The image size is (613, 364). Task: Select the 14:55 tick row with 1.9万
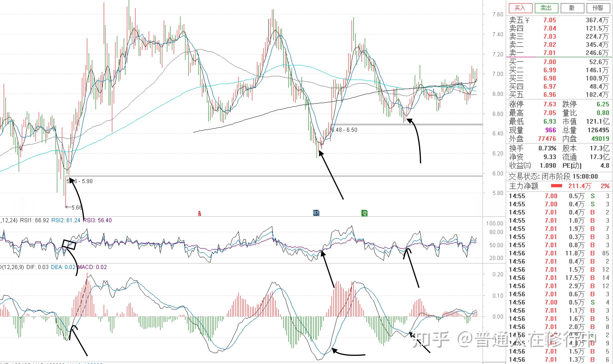[559, 228]
